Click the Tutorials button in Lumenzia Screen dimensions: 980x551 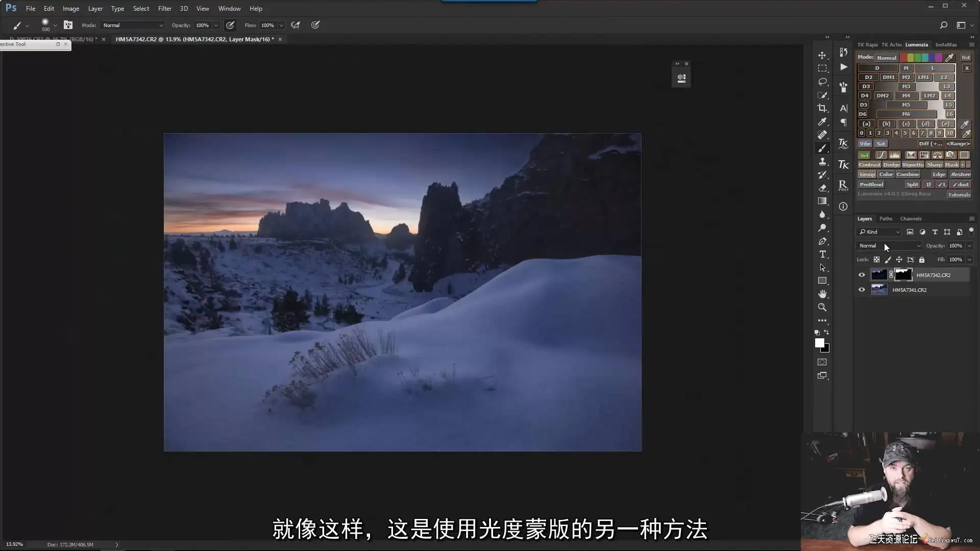point(959,195)
